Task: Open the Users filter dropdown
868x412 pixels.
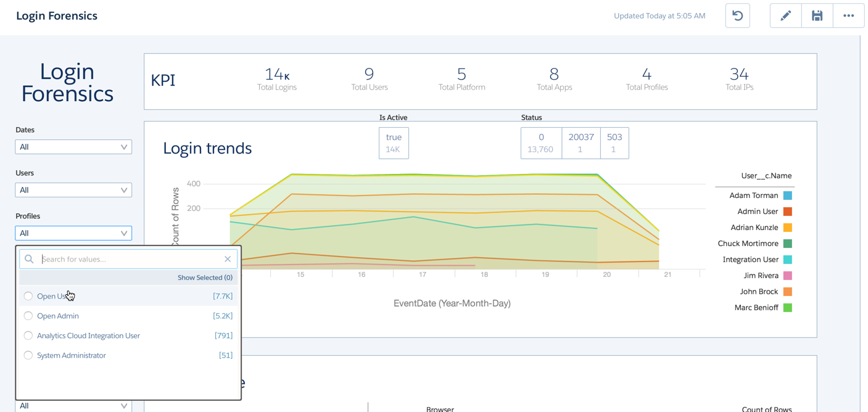Action: coord(73,189)
